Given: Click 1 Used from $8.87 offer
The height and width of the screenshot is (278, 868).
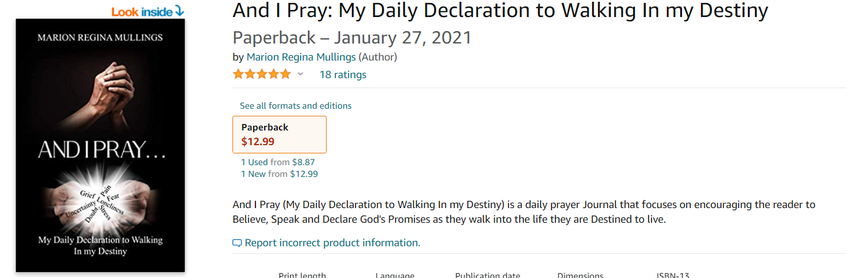Looking at the screenshot, I should click(x=278, y=162).
